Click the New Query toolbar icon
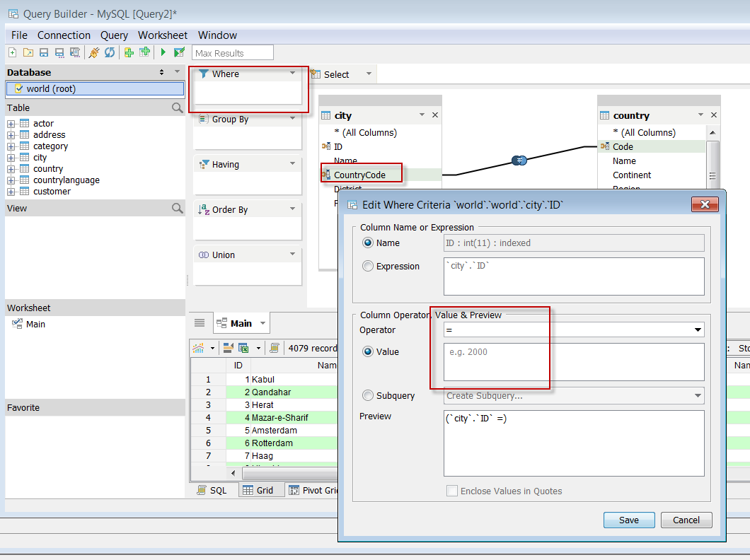 tap(12, 52)
